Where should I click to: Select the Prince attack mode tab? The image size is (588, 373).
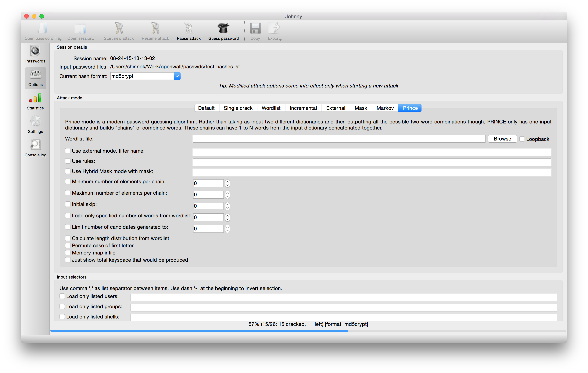(410, 108)
